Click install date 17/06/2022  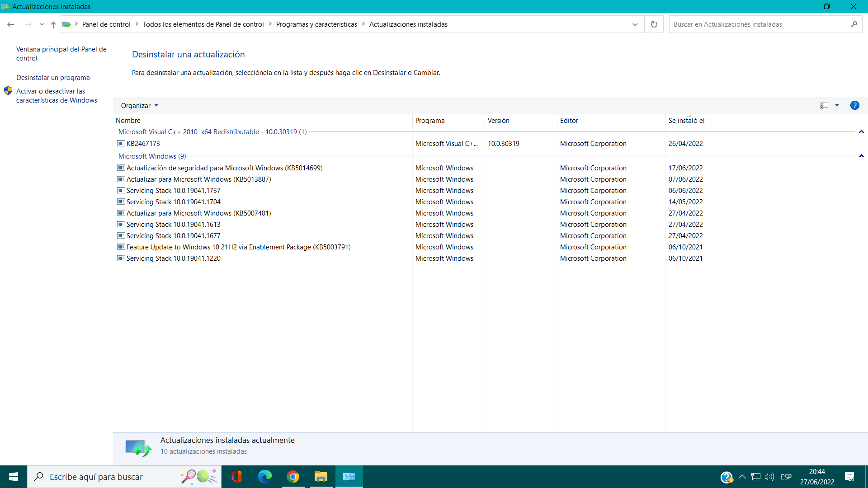(685, 168)
